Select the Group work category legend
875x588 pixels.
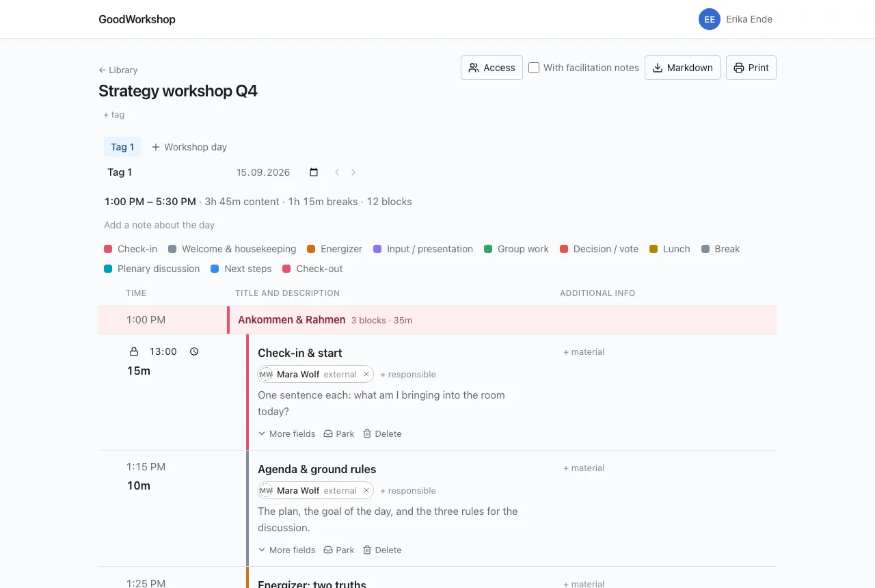coord(516,249)
